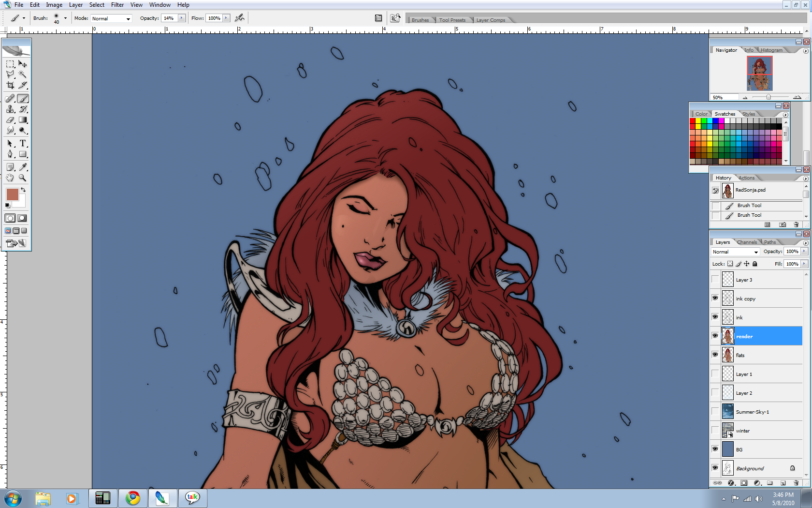Select the Rectangular Marquee tool
Viewport: 812px width, 508px height.
pyautogui.click(x=10, y=64)
